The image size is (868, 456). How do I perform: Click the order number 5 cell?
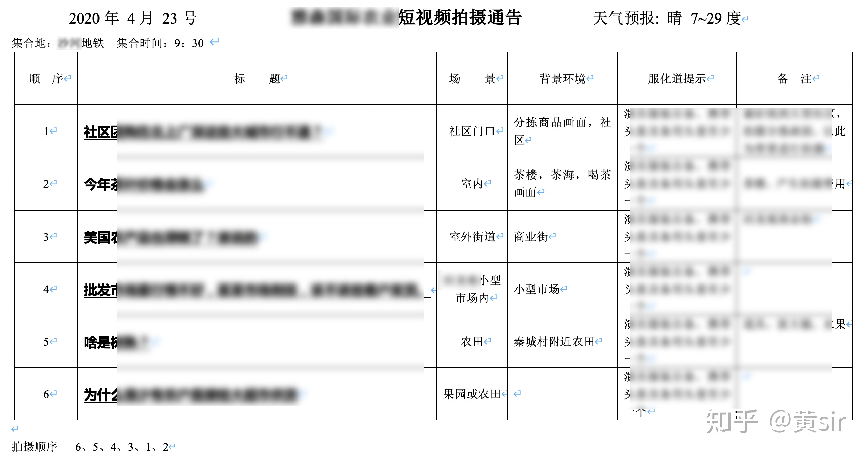(46, 342)
